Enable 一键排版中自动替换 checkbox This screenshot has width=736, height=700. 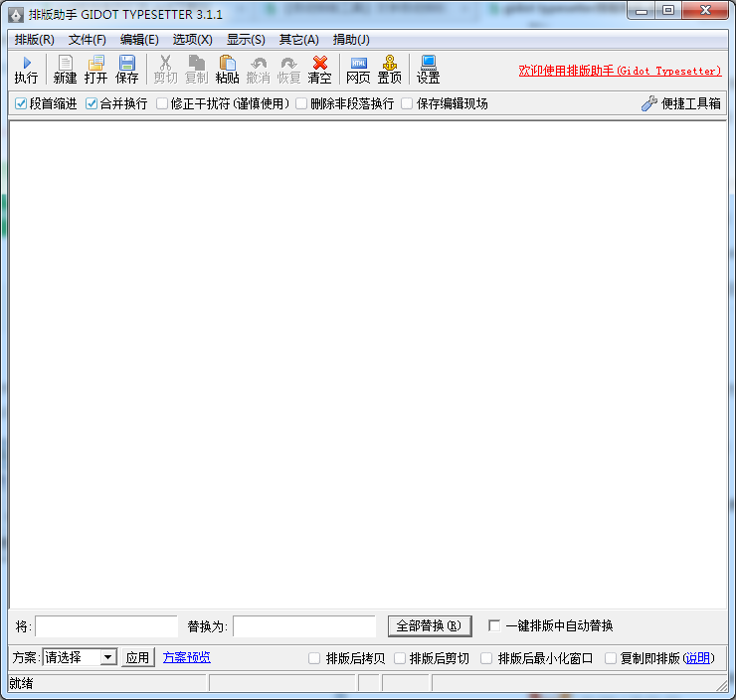pyautogui.click(x=494, y=625)
